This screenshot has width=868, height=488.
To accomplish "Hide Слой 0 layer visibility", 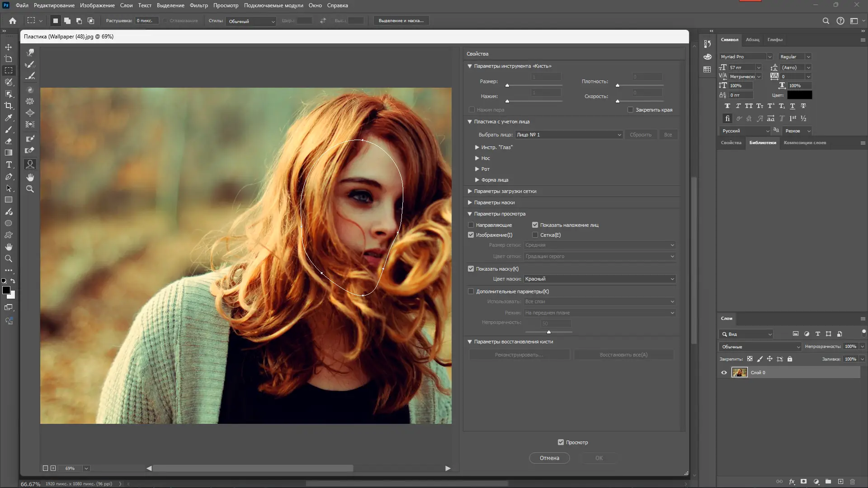I will tap(724, 373).
